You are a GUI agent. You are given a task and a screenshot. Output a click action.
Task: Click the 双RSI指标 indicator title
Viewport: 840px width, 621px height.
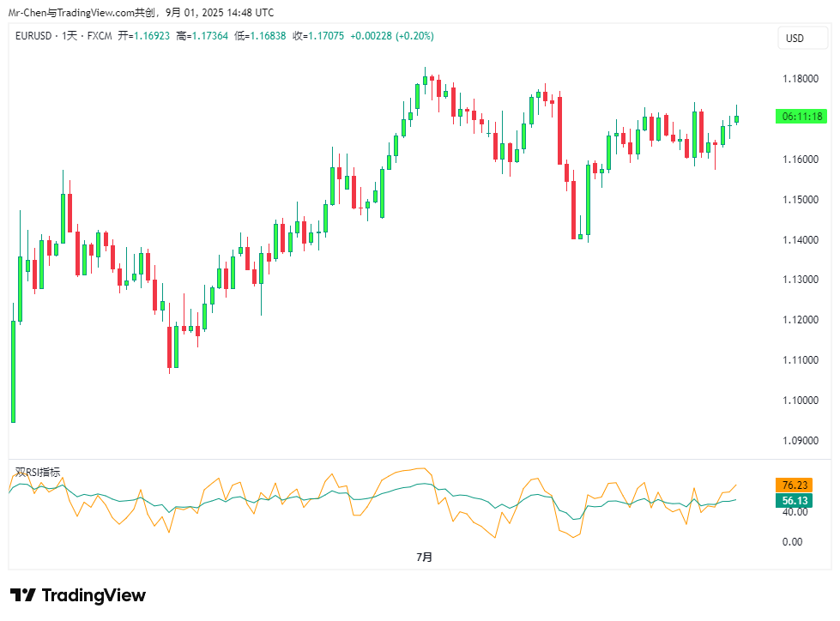point(38,472)
